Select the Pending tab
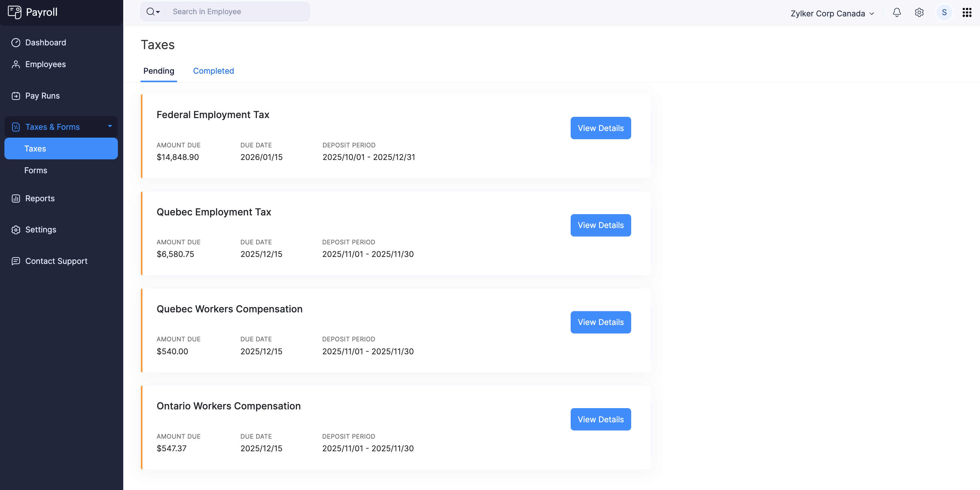Viewport: 980px width, 490px height. (x=159, y=71)
